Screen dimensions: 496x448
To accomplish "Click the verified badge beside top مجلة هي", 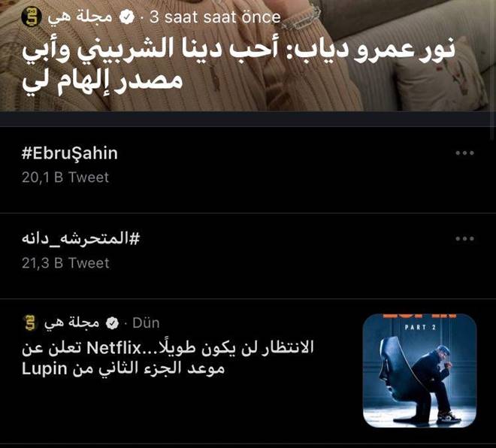I will point(126,17).
